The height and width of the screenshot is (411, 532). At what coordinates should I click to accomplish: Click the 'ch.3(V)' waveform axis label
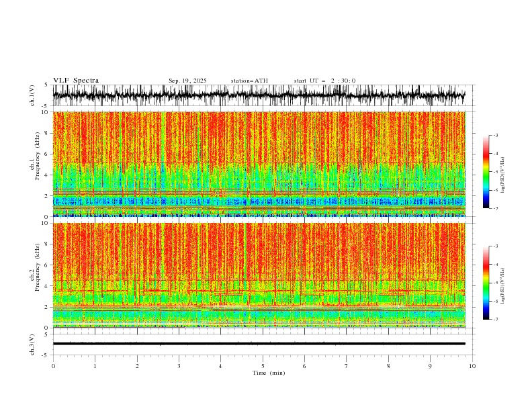(32, 345)
